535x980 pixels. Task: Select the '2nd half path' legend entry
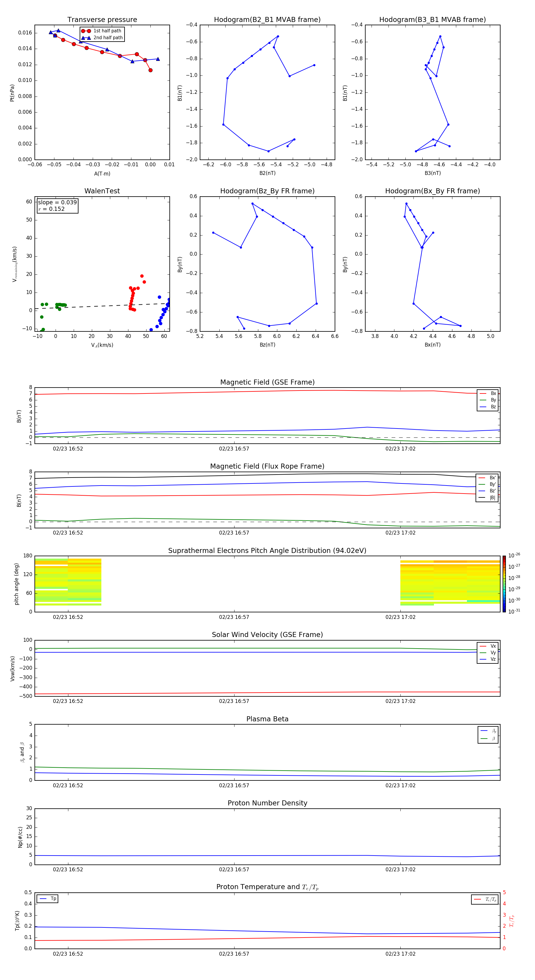[x=102, y=38]
